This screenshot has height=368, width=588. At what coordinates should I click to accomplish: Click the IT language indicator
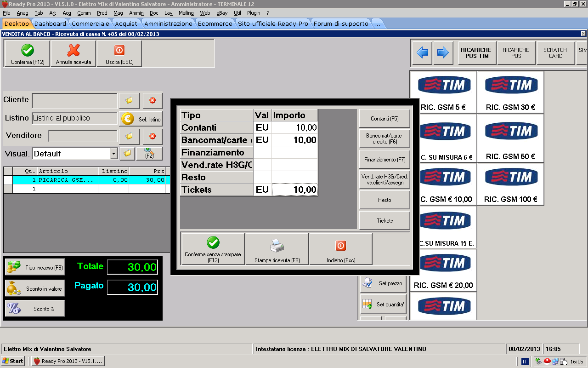coord(525,362)
